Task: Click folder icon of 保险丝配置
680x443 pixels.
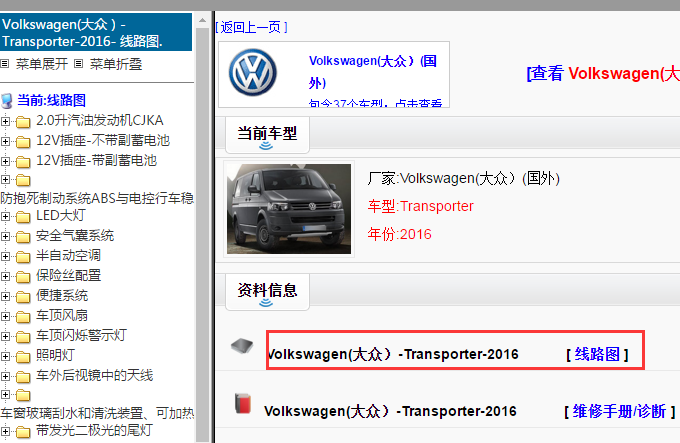Action: [x=23, y=277]
